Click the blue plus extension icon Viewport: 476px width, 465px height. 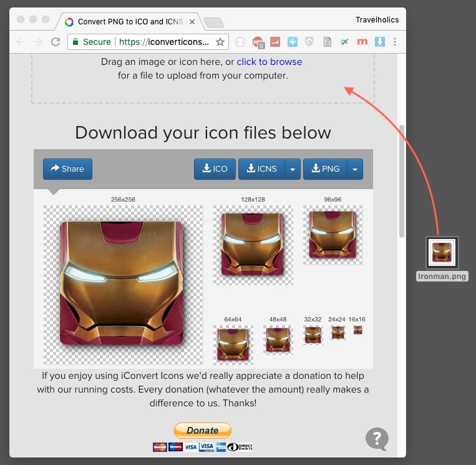(293, 42)
